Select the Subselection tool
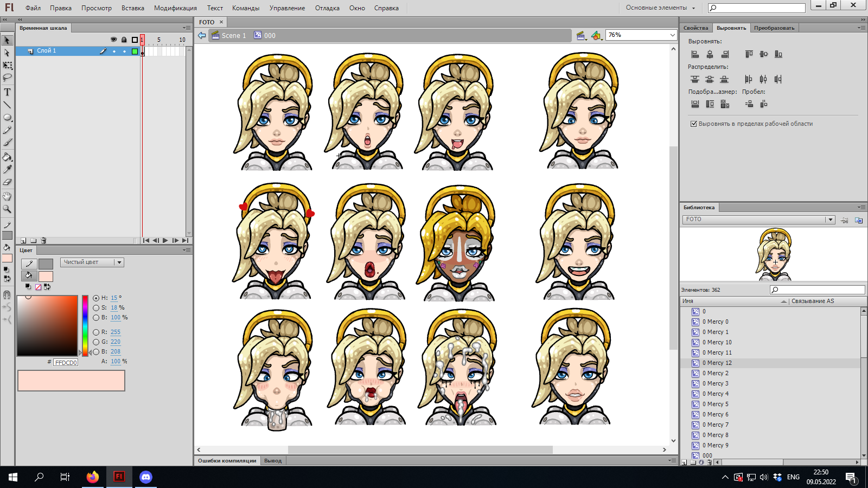This screenshot has height=488, width=868. 7,53
